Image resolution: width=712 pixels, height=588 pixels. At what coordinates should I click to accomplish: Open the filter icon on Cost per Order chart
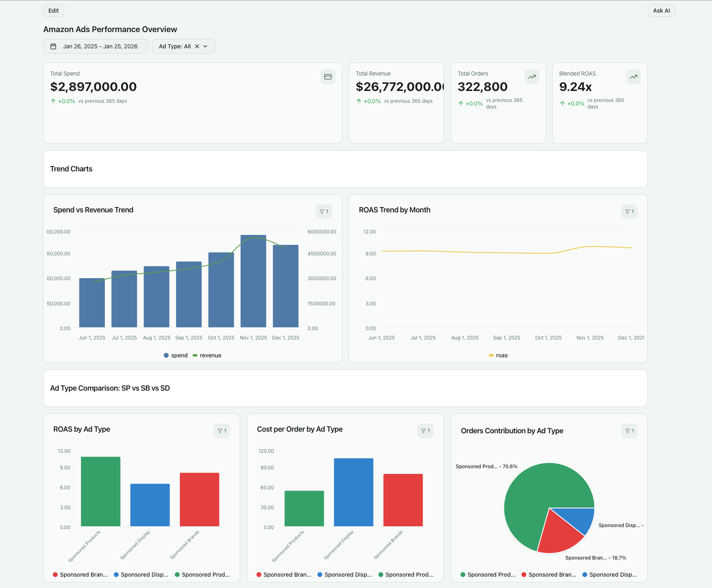425,430
